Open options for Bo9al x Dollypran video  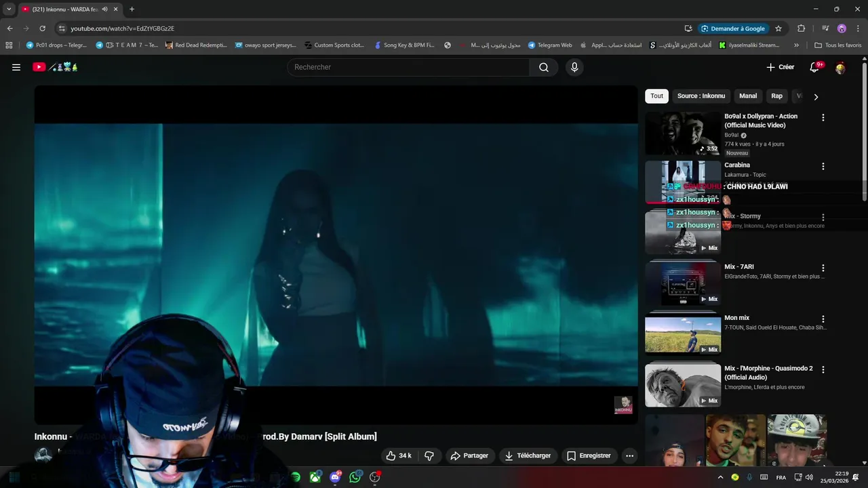(x=823, y=117)
